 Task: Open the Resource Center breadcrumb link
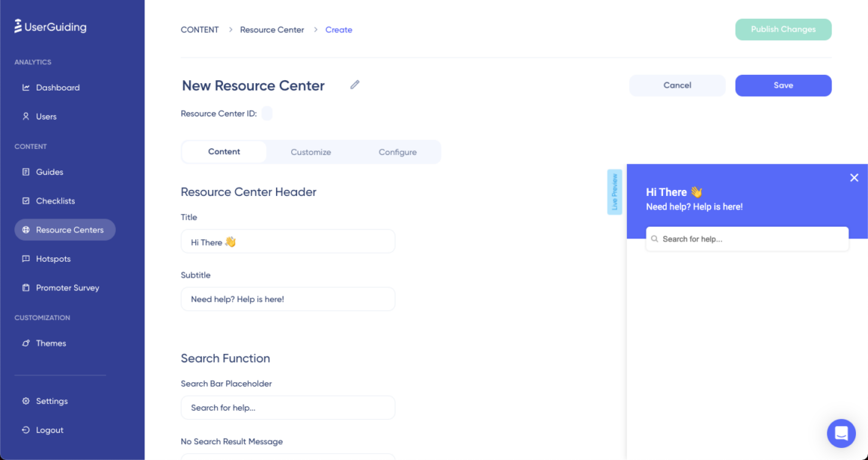pos(272,29)
